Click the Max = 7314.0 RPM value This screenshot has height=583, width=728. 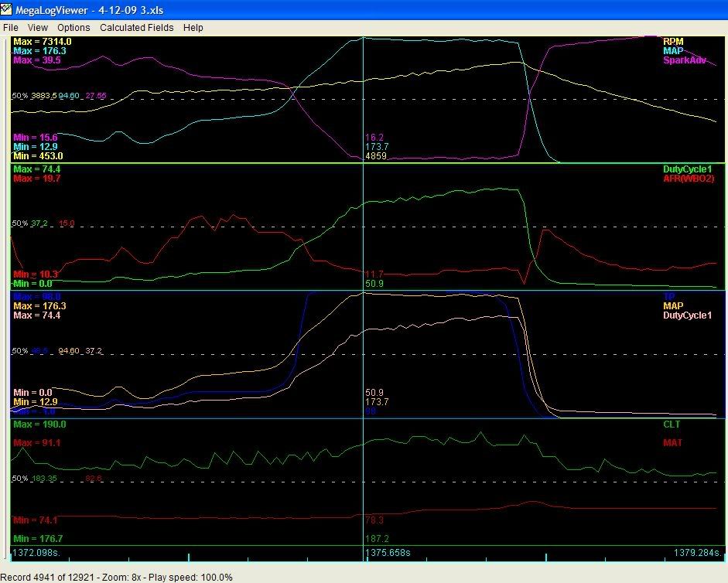pos(43,42)
